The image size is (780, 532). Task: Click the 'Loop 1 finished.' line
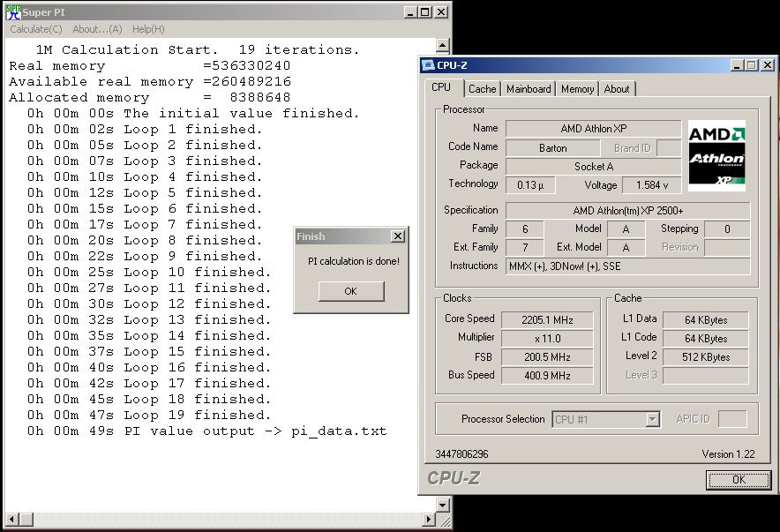(145, 130)
